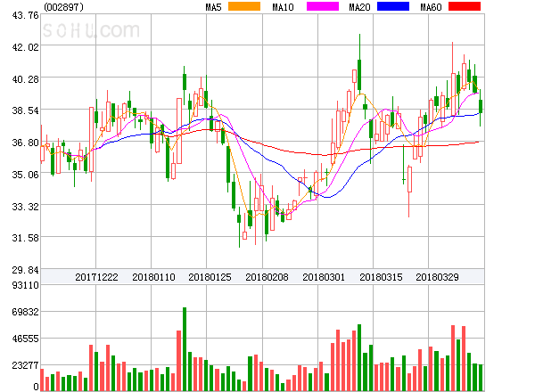Click the 46555 volume axis label
Screen dimensions: 535x392
tap(26, 339)
